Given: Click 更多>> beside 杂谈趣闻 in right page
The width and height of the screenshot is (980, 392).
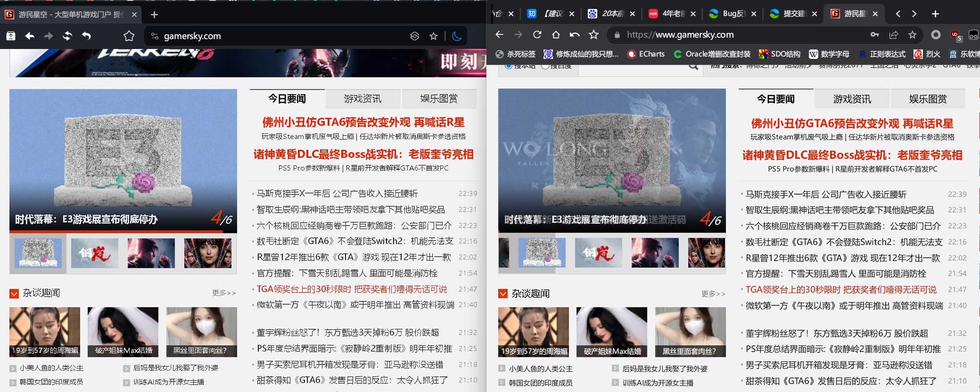Looking at the screenshot, I should tap(713, 294).
